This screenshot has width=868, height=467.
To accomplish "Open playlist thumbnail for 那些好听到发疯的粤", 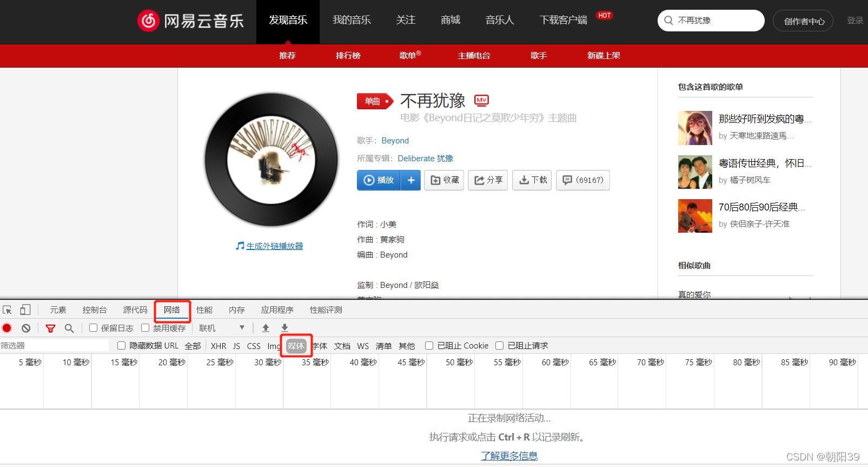I will pos(695,128).
